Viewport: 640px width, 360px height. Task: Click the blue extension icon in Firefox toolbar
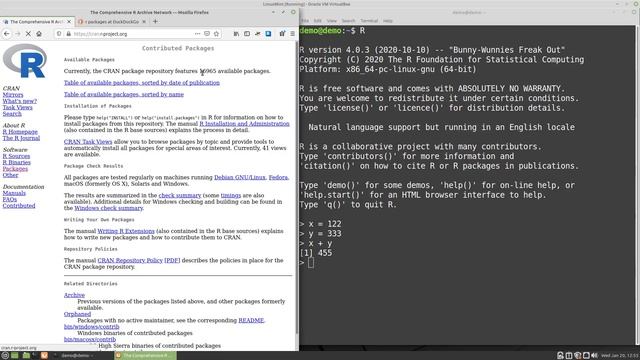click(x=268, y=34)
